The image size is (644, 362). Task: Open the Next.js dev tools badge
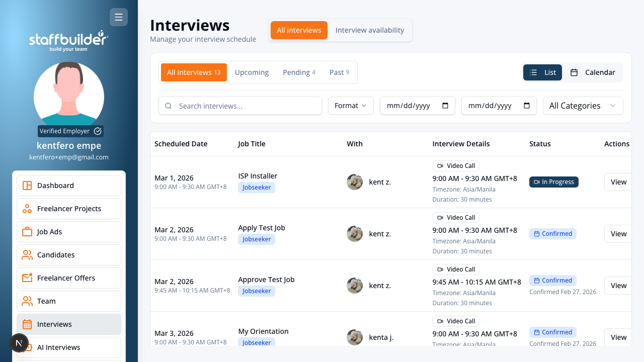click(19, 343)
